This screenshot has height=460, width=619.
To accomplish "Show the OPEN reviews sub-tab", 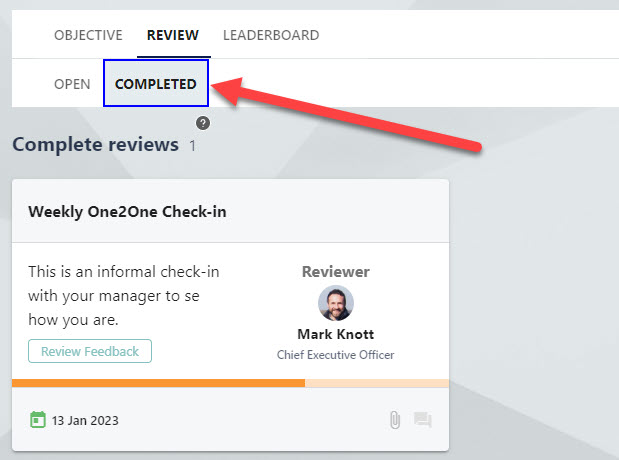I will pos(72,84).
